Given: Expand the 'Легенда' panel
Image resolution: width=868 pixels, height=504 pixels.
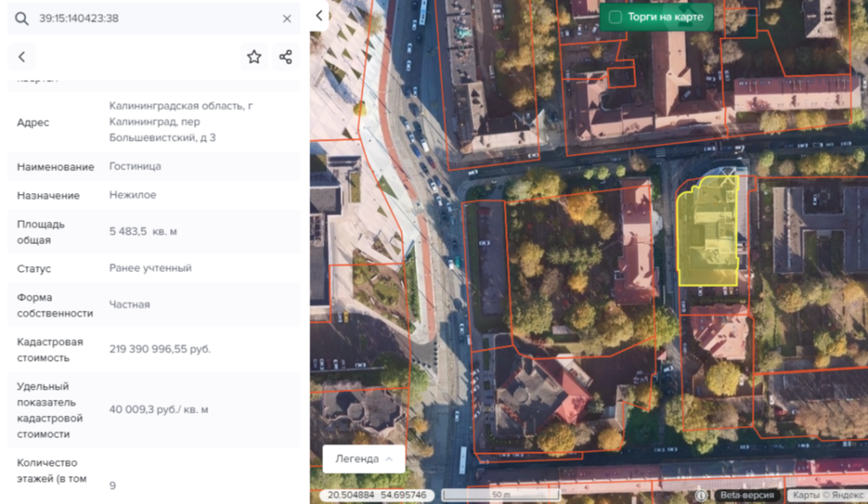Looking at the screenshot, I should 364,458.
